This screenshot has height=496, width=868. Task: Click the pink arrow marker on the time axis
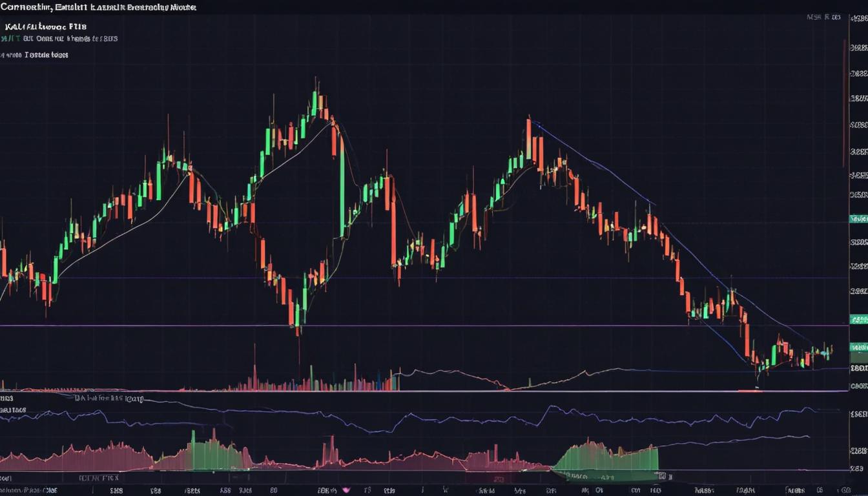[345, 489]
